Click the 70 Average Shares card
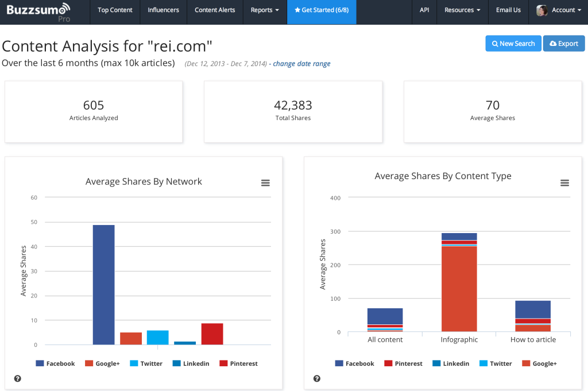The image size is (588, 391). [x=493, y=112]
